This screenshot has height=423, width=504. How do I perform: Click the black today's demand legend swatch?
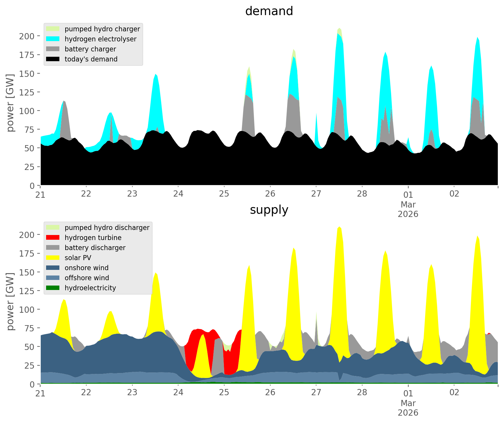pyautogui.click(x=53, y=59)
